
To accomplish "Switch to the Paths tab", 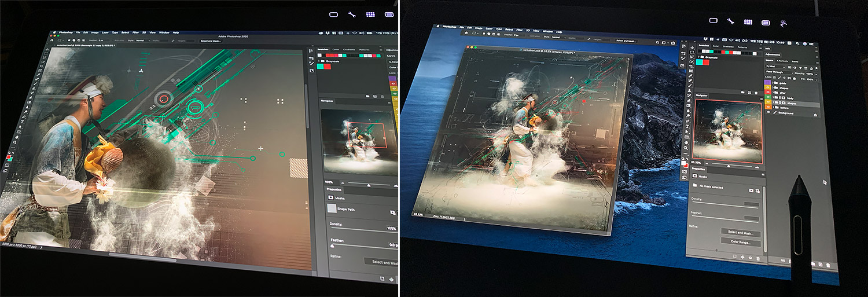I will click(795, 60).
